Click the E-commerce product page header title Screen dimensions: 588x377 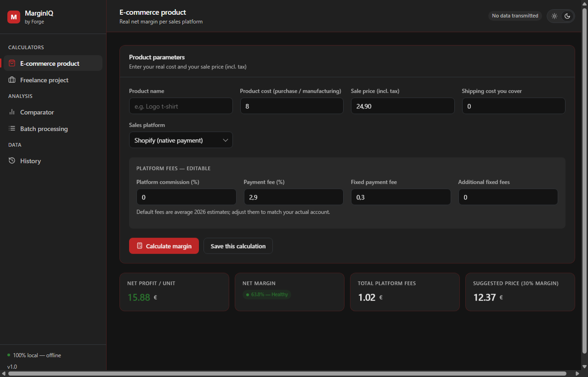pyautogui.click(x=153, y=12)
